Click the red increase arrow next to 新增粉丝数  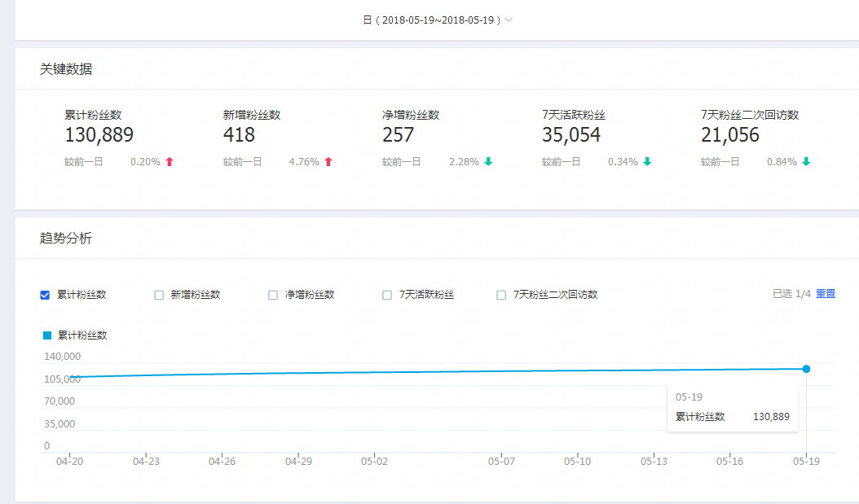(328, 161)
